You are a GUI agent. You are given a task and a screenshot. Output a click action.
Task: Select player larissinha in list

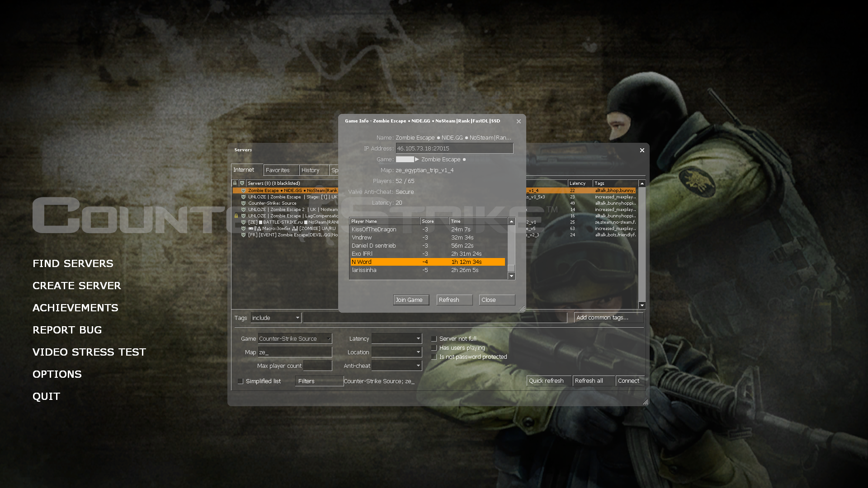428,270
